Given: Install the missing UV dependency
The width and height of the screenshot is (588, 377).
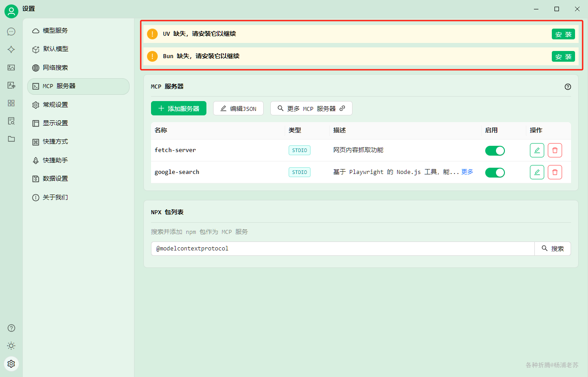Looking at the screenshot, I should [x=563, y=34].
